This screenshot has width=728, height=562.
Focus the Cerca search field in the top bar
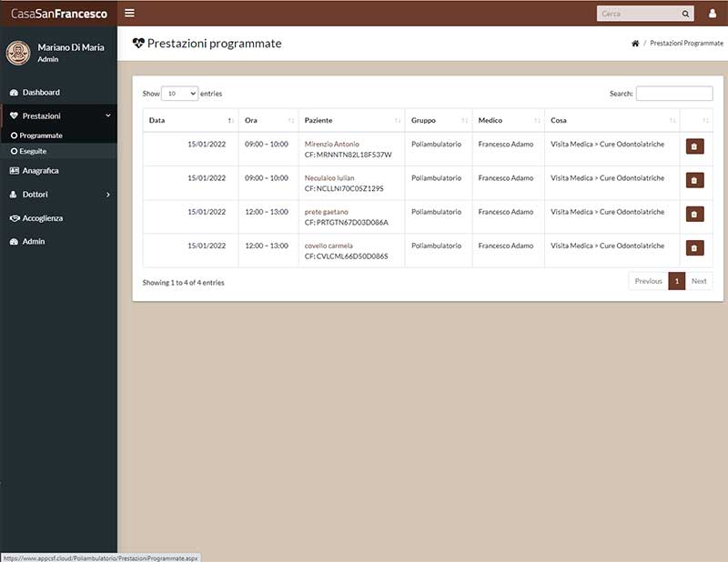(639, 14)
